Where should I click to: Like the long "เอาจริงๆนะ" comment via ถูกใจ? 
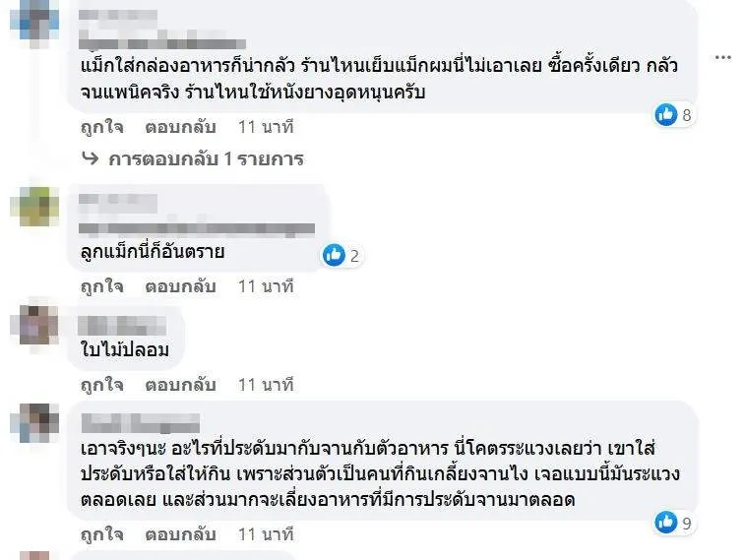(101, 534)
